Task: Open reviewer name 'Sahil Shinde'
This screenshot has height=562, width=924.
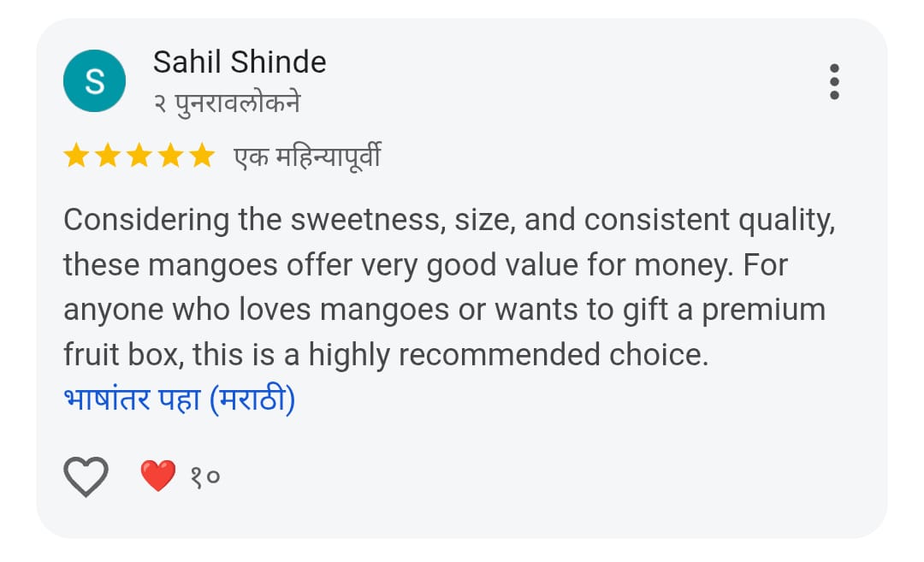Action: pos(240,62)
